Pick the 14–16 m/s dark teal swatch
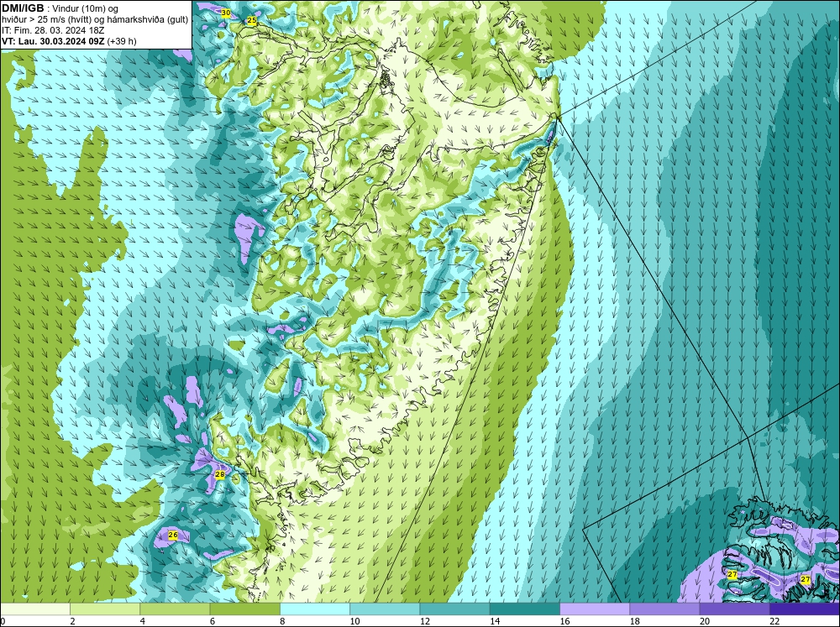Image resolution: width=840 pixels, height=627 pixels. 524,609
